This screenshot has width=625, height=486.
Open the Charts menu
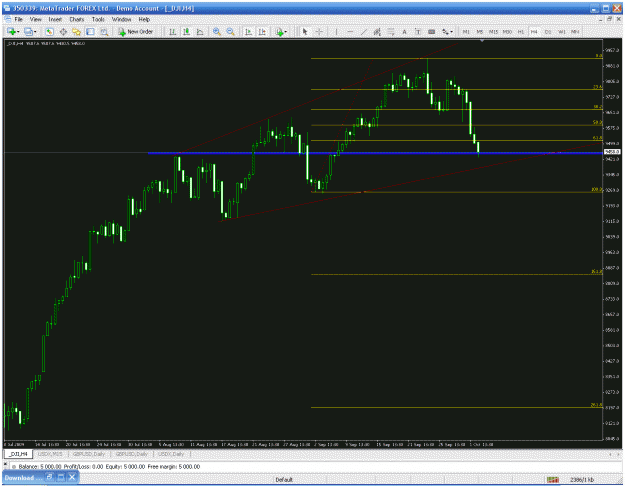pyautogui.click(x=77, y=19)
